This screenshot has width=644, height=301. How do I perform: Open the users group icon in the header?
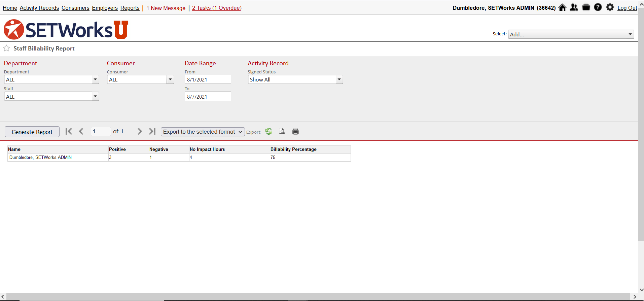click(x=574, y=7)
